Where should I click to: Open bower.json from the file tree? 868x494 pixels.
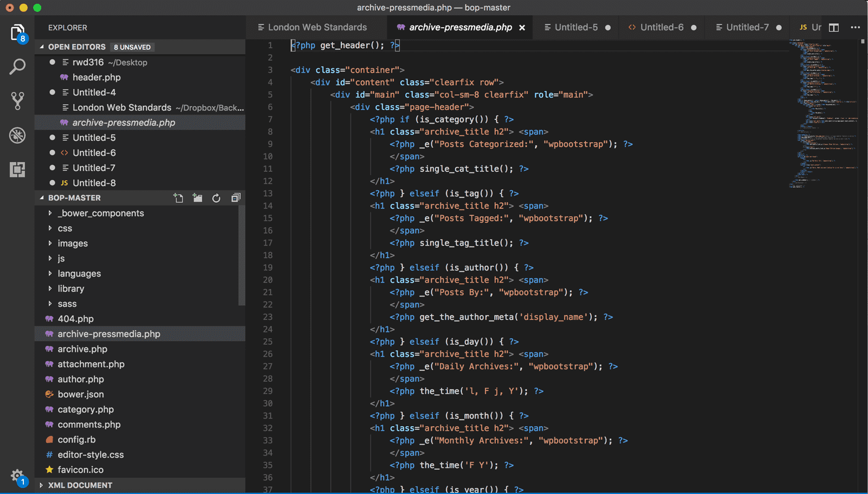81,394
